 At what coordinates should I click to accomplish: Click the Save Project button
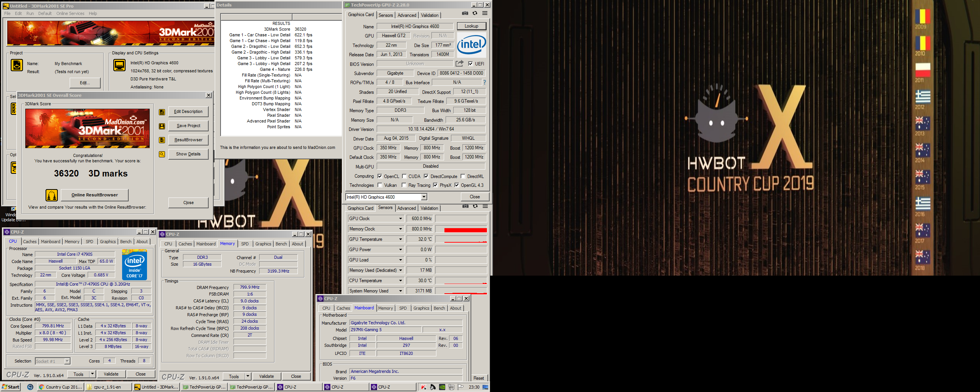click(x=188, y=126)
